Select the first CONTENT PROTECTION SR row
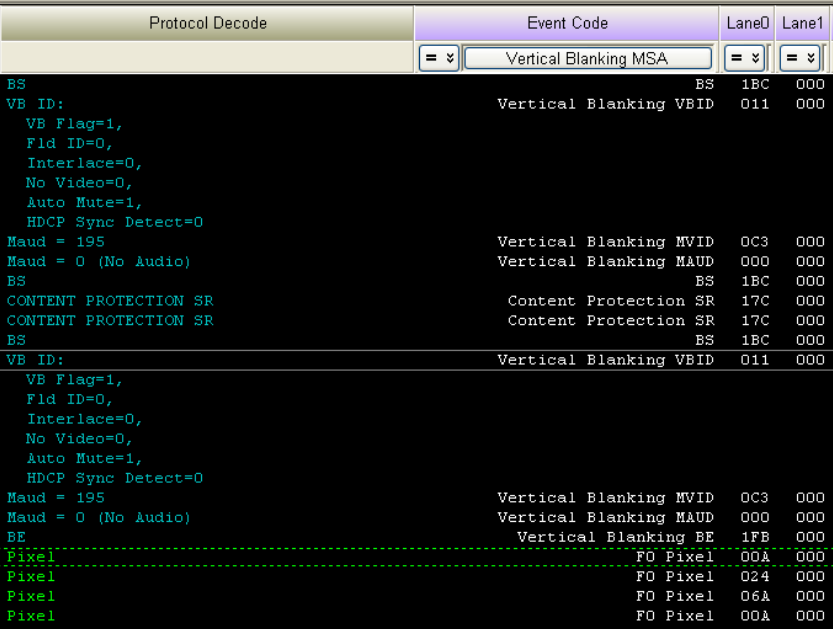Screen dimensions: 833x629 tap(416, 301)
